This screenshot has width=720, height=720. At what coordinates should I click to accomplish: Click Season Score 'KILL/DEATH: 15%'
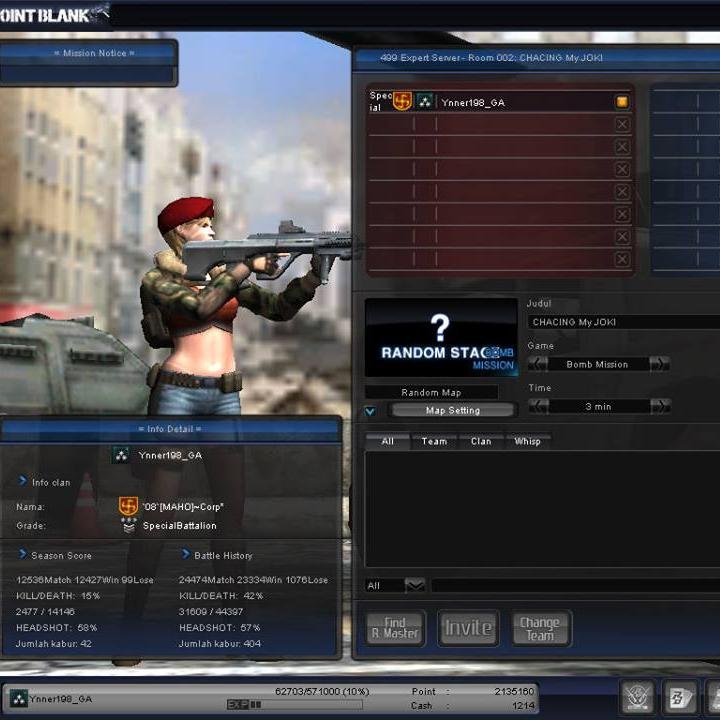coord(58,596)
